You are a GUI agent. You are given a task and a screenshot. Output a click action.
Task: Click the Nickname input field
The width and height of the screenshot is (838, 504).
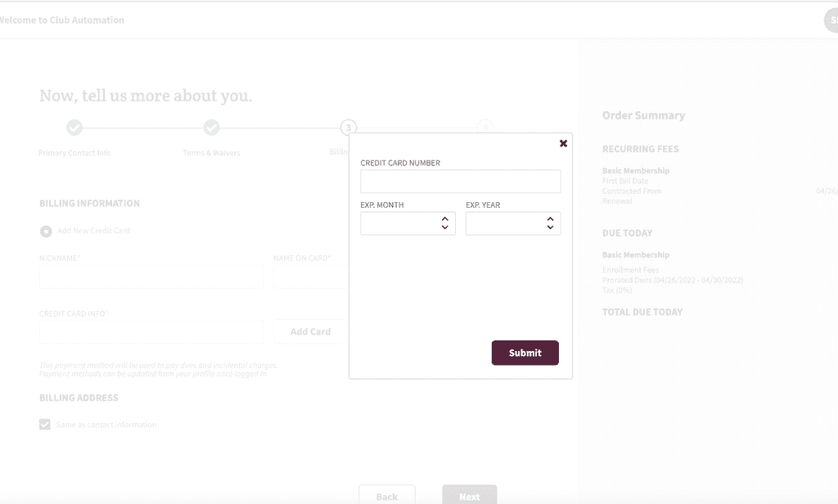[x=151, y=277]
